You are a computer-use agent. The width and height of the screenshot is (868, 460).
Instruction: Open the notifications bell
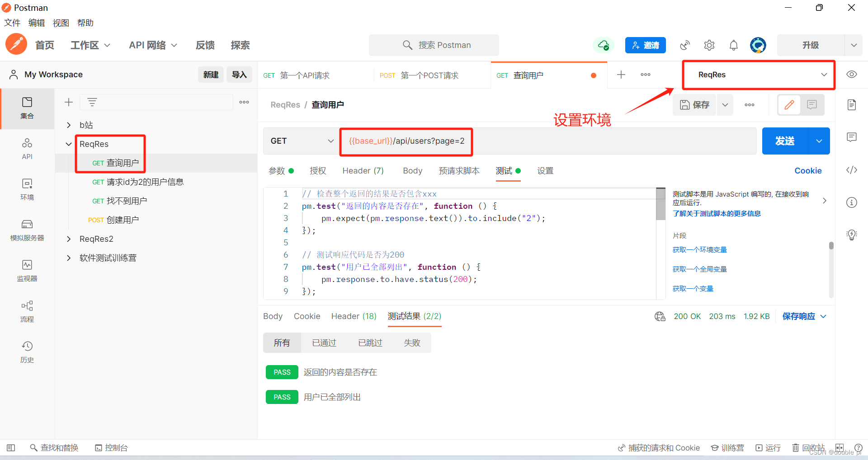[x=734, y=45]
